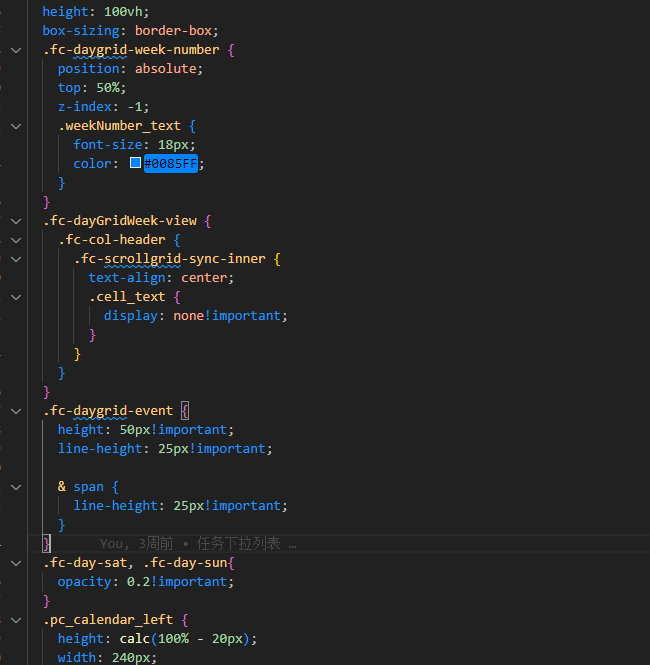Click the '任务下拉列表' commit message text
The width and height of the screenshot is (650, 665).
point(238,543)
